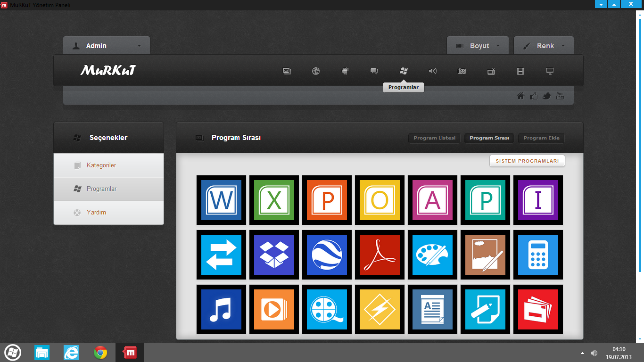Open the Twitter bird link
This screenshot has width=644, height=362.
(547, 96)
